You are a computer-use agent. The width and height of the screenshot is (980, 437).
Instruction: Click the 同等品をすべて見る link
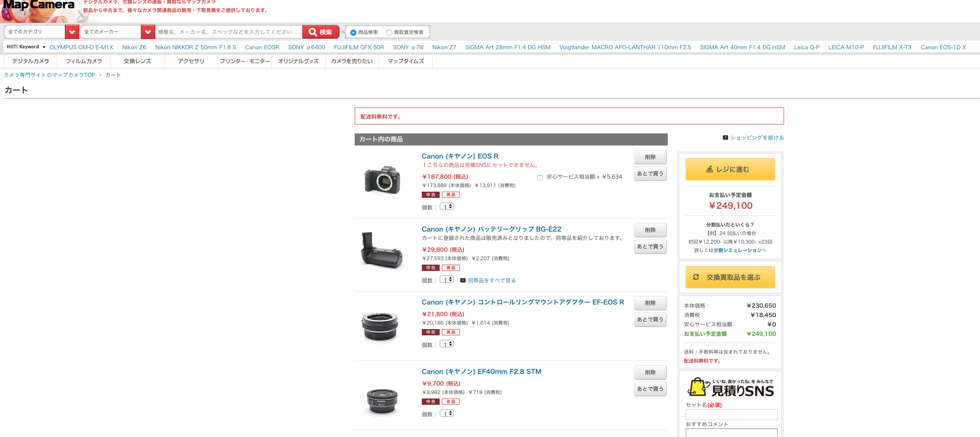(x=492, y=281)
